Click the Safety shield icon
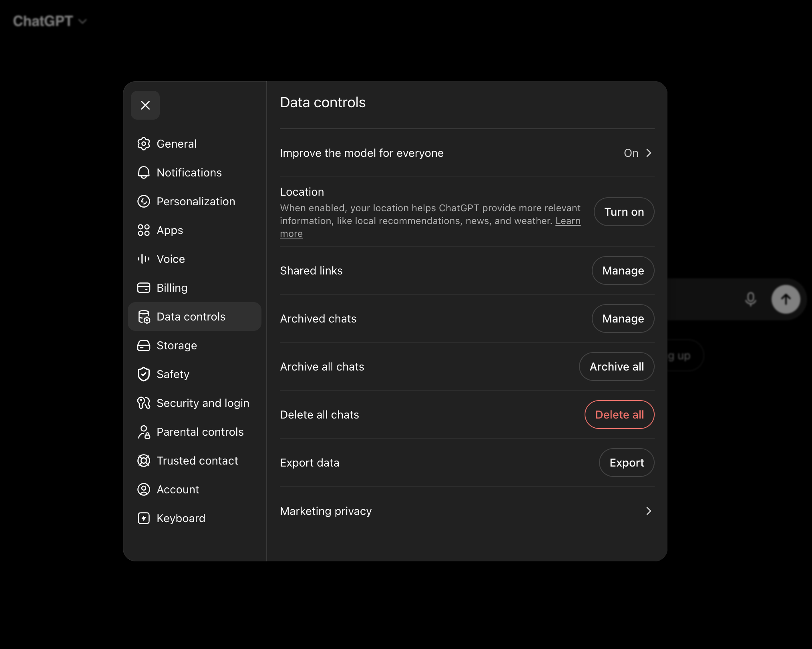 (144, 374)
